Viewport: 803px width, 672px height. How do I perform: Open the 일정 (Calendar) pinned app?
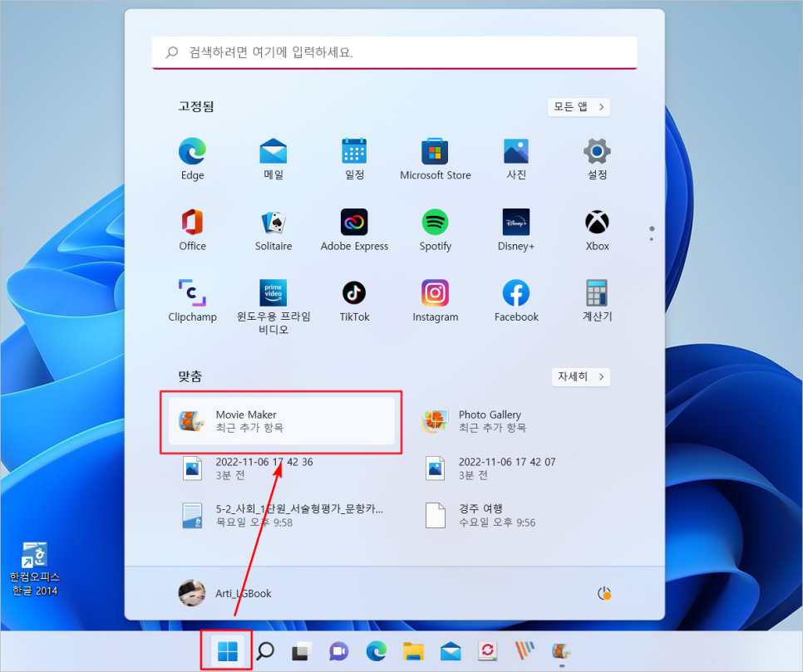354,159
